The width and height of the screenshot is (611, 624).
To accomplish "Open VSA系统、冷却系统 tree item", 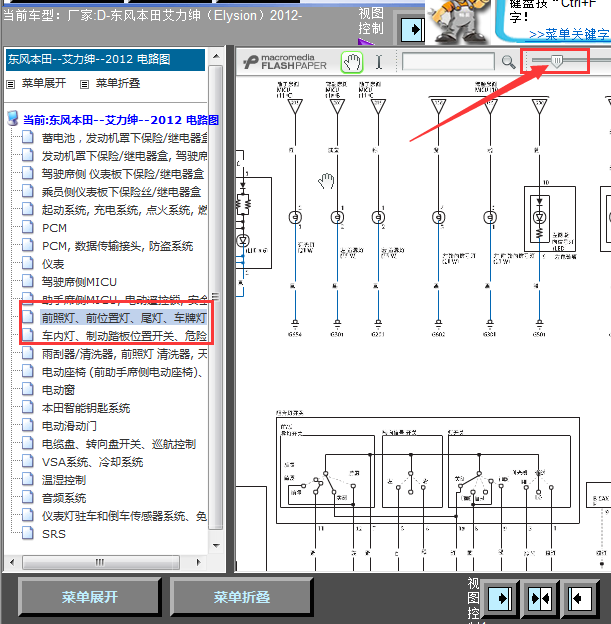I will coord(92,462).
